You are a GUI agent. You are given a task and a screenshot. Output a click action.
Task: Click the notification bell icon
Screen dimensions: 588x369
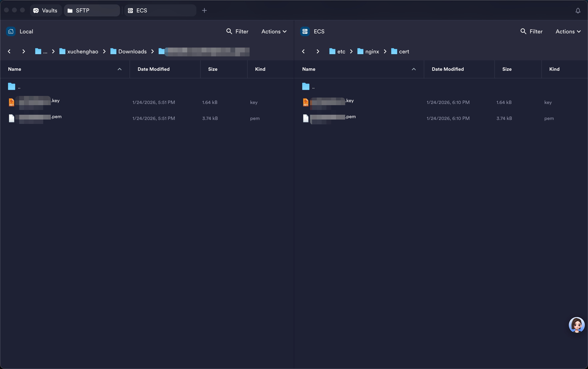[578, 10]
